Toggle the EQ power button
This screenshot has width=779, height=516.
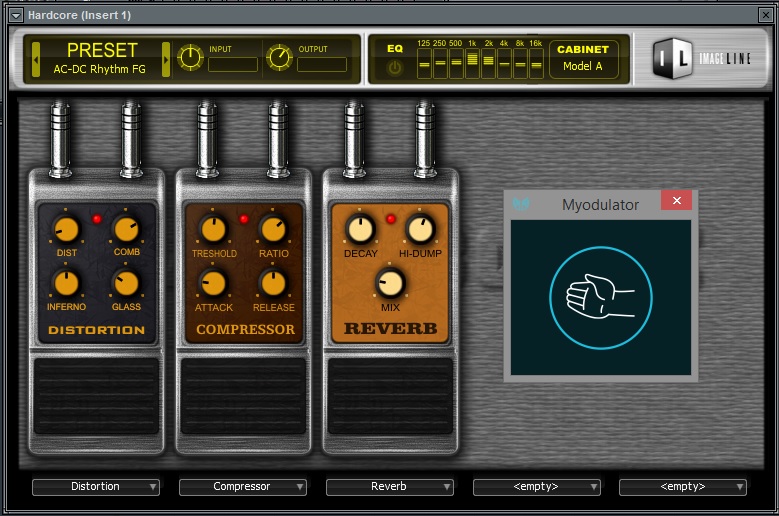(x=395, y=68)
